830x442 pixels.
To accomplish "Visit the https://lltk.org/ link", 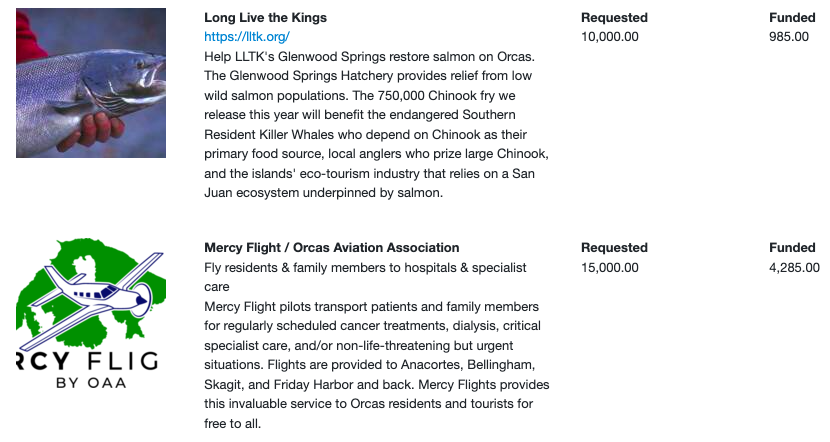I will [247, 37].
